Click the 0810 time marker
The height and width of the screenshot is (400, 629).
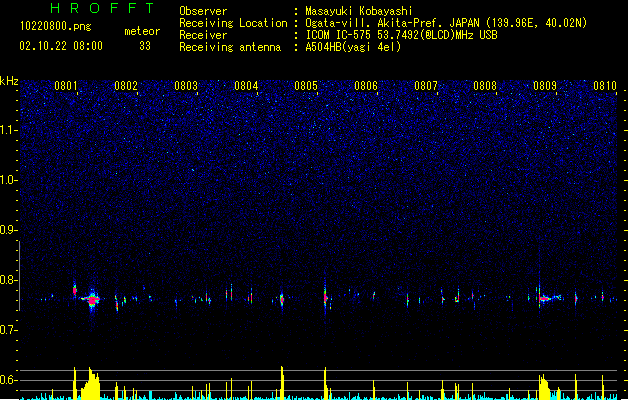coord(605,86)
